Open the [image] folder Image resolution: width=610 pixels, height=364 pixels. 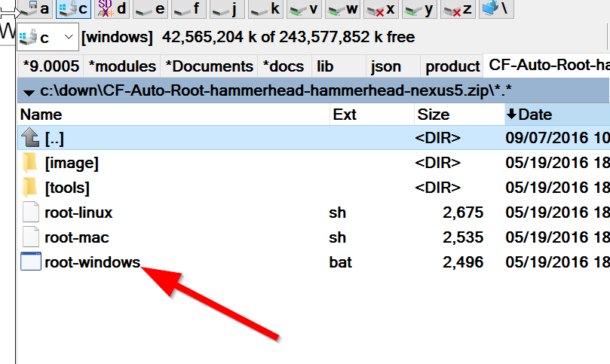(x=72, y=163)
